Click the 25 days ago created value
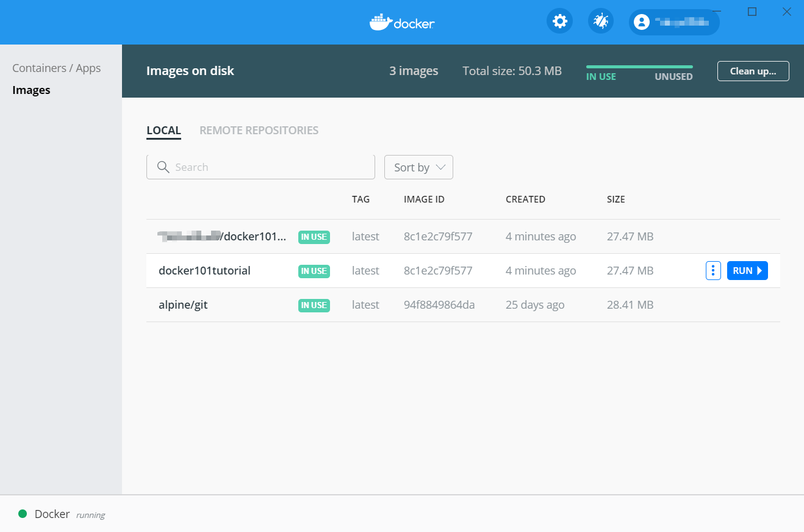804x532 pixels. click(x=535, y=305)
